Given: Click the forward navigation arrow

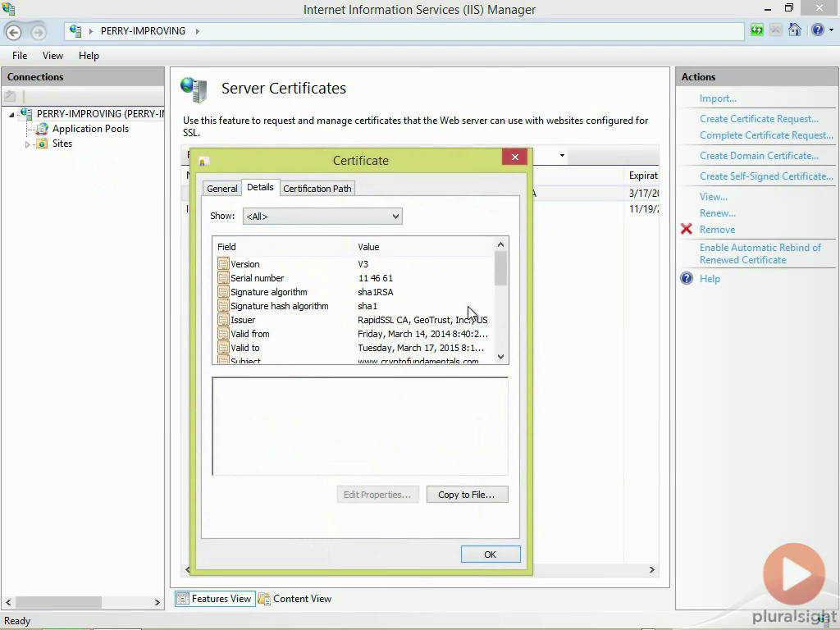Looking at the screenshot, I should (38, 32).
